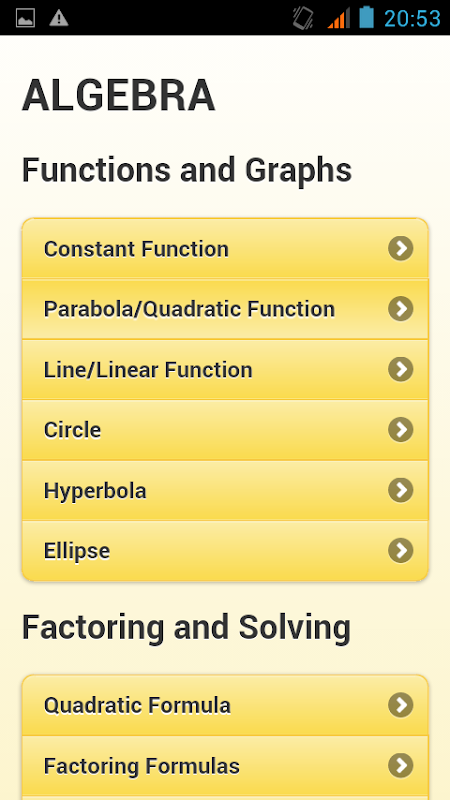Tap the arrow icon on the Ellipse row

click(x=401, y=551)
